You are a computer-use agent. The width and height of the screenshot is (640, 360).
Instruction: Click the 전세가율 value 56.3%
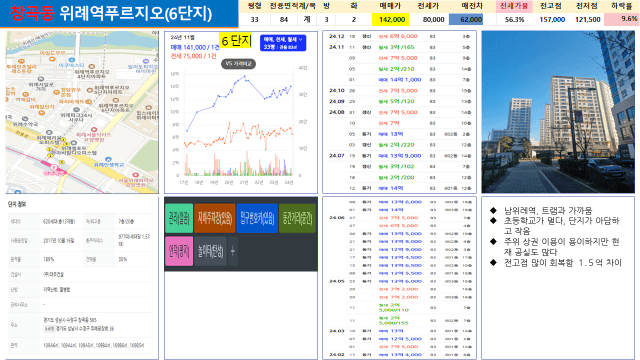tap(514, 19)
